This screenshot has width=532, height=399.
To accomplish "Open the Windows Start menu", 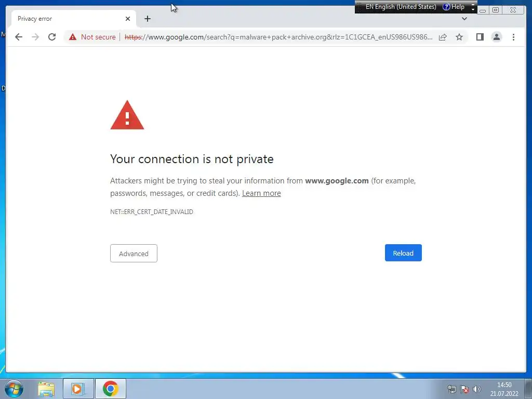I will [x=14, y=389].
